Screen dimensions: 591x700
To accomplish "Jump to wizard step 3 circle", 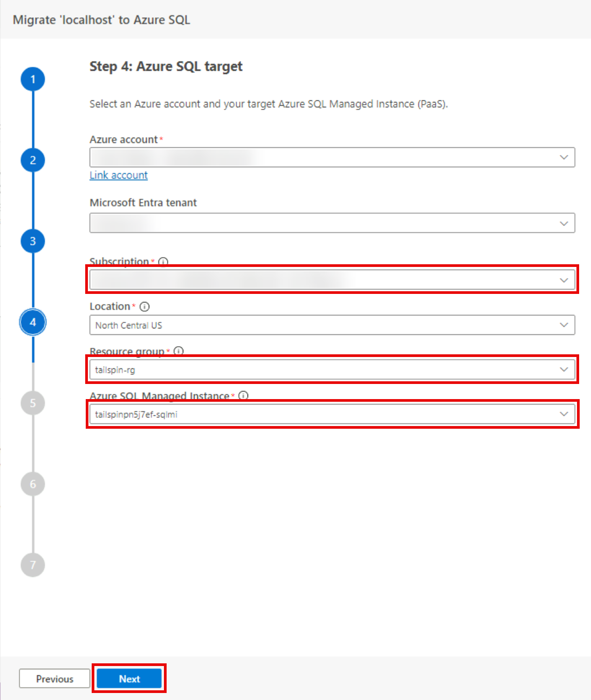I will point(33,241).
